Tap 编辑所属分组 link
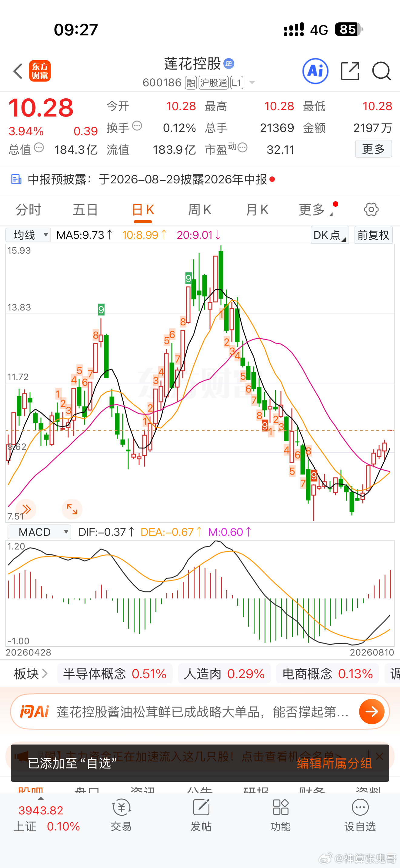Image resolution: width=400 pixels, height=868 pixels. coord(335,763)
